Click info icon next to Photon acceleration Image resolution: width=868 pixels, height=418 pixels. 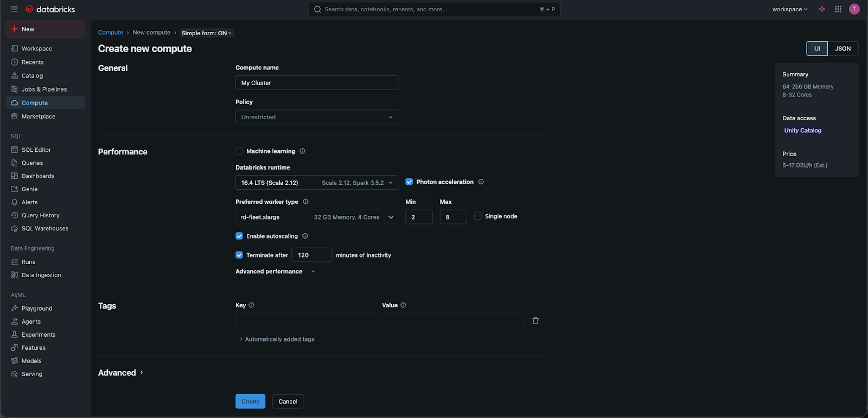pos(481,182)
